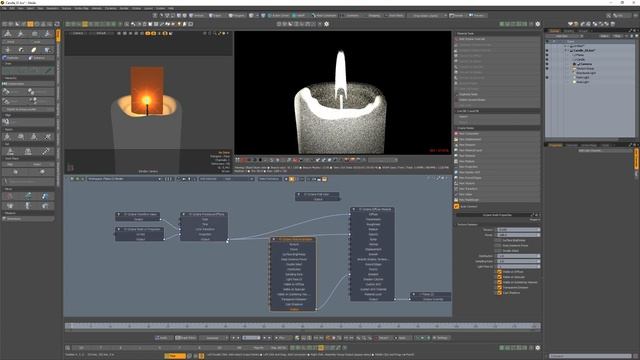Click gear icon at top right toolbar end
640x360 pixels.
coord(538,24)
